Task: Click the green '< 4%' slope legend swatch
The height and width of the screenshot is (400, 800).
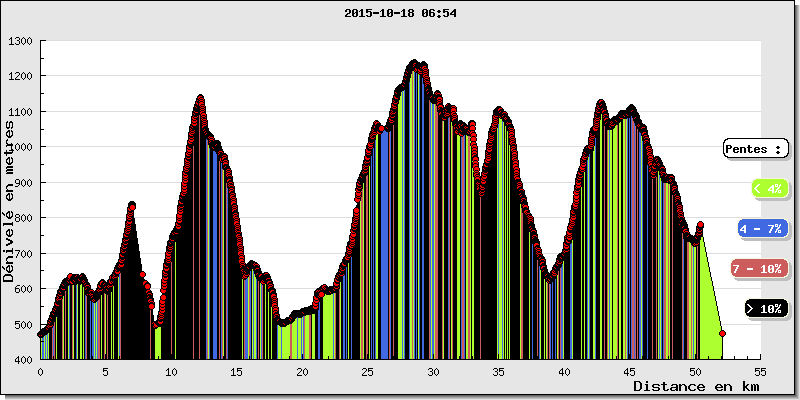Action: (770, 188)
